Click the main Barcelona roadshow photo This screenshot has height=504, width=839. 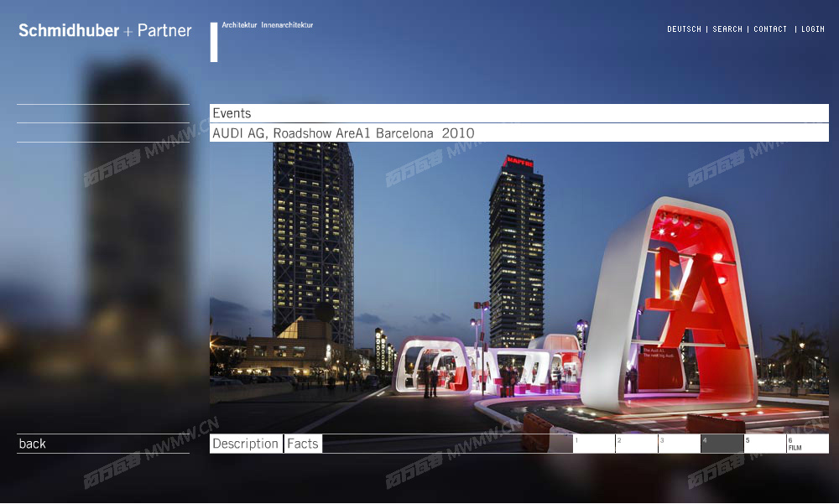click(519, 288)
